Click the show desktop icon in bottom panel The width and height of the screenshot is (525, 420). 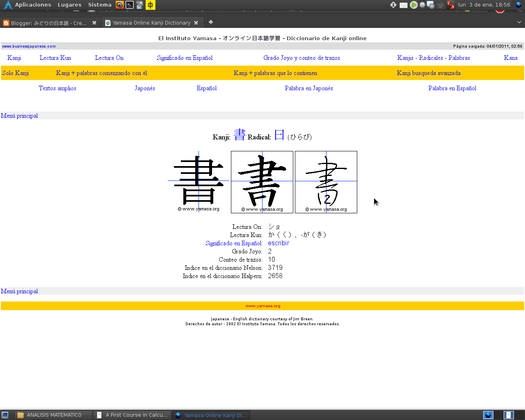click(x=5, y=415)
